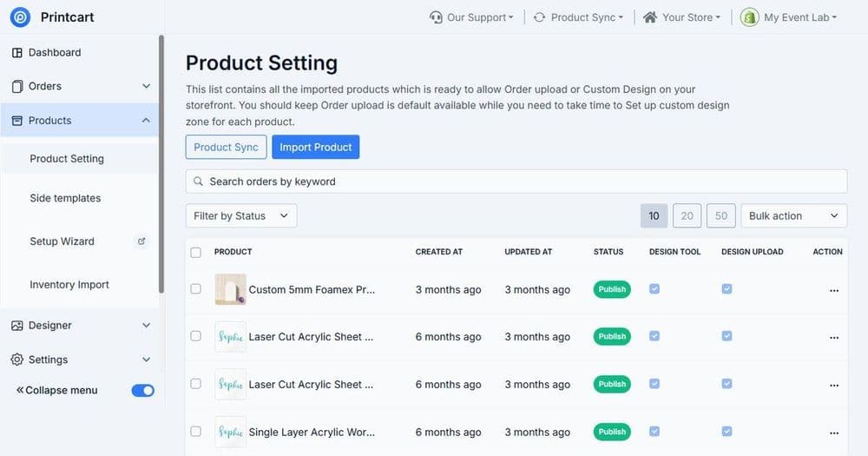Viewport: 868px width, 456px height.
Task: Open the Bulk action dropdown
Action: (x=794, y=215)
